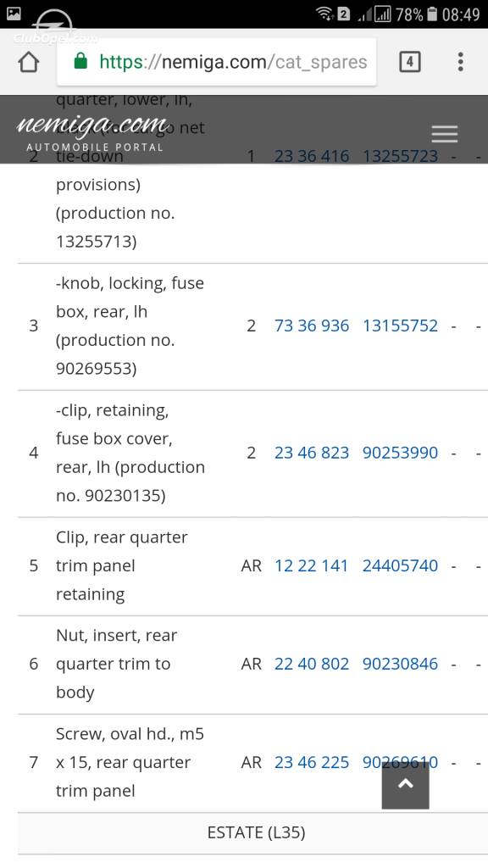488x868 pixels.
Task: Tap the green padlock security icon
Action: (80, 61)
